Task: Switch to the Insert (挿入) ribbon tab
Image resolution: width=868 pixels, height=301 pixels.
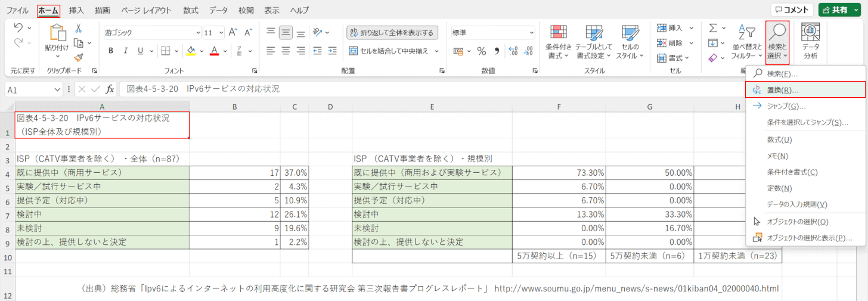Action: click(x=76, y=10)
